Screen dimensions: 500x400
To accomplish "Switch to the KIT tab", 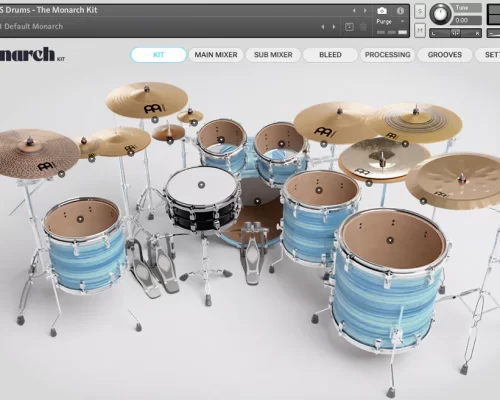I will (158, 55).
